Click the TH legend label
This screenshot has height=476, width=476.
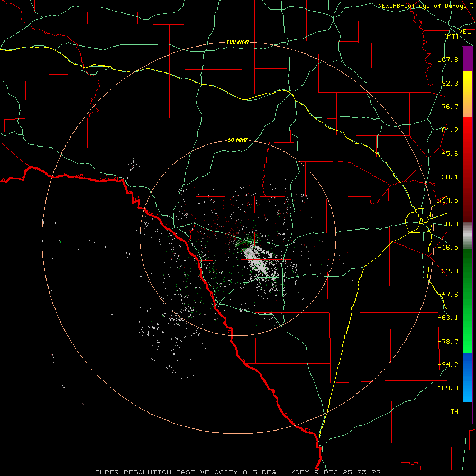(454, 412)
